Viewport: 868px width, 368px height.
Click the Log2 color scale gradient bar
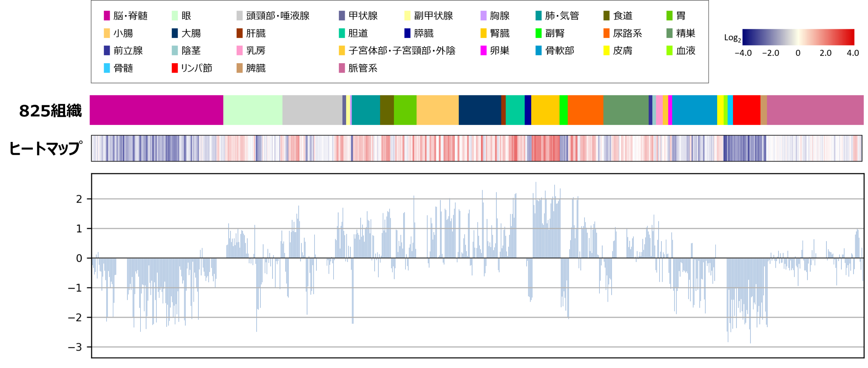(x=798, y=37)
